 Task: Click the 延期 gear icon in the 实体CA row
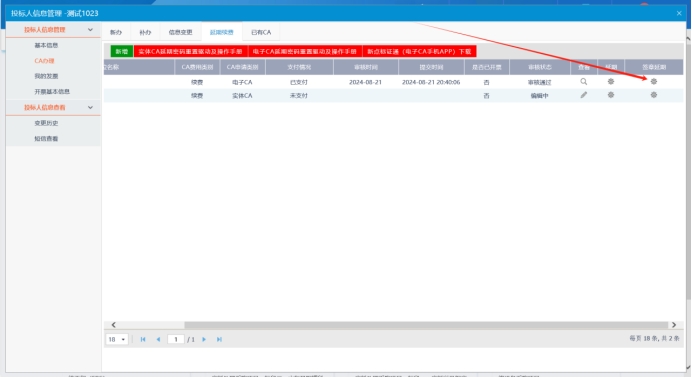click(x=611, y=95)
